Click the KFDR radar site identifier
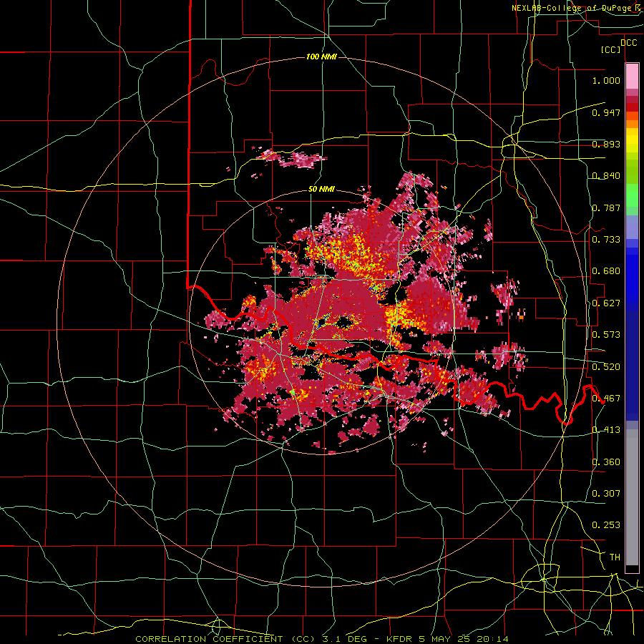644x644 pixels. [401, 639]
